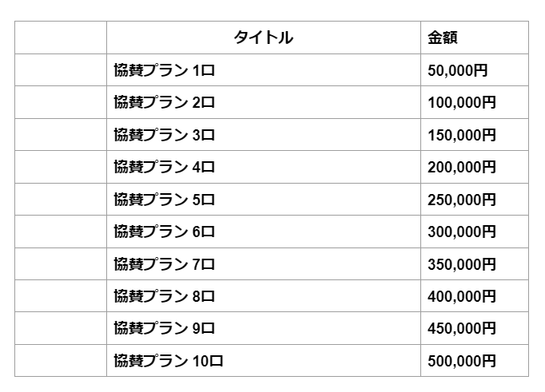
Task: Select the 100,000円 amount cell
Action: pyautogui.click(x=462, y=102)
